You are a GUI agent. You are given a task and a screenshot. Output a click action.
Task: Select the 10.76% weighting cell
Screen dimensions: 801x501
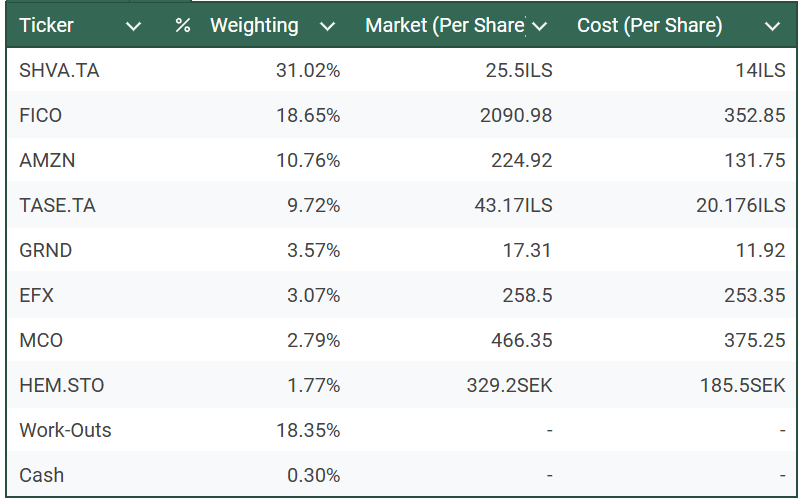pos(308,160)
